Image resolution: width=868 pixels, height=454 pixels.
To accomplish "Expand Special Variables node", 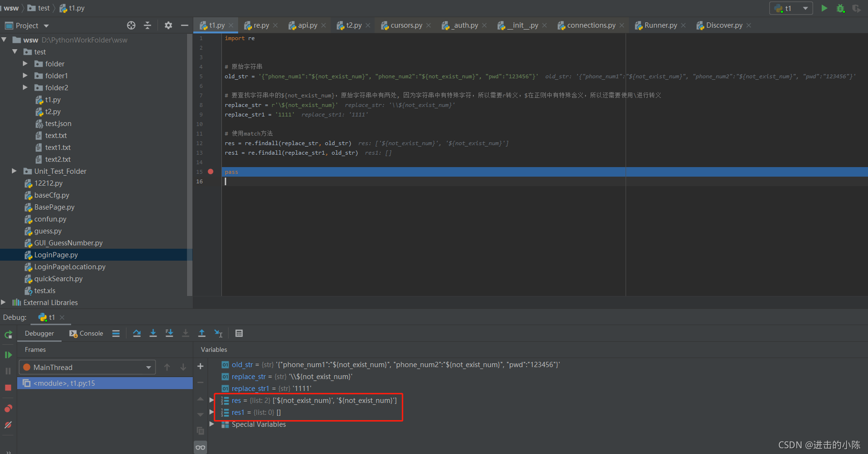I will coord(211,424).
